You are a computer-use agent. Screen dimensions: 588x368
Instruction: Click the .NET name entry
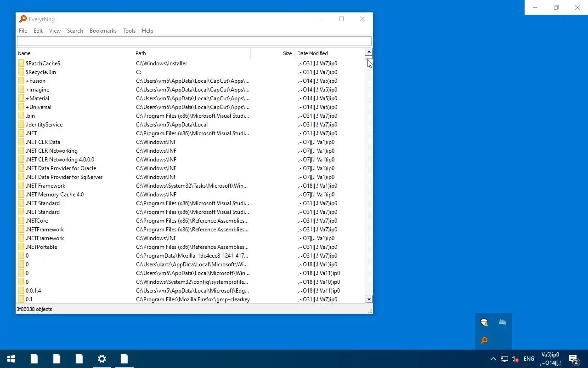point(31,133)
